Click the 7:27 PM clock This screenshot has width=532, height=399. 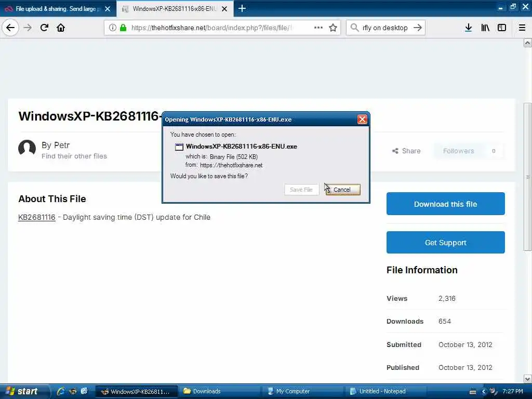coord(513,392)
